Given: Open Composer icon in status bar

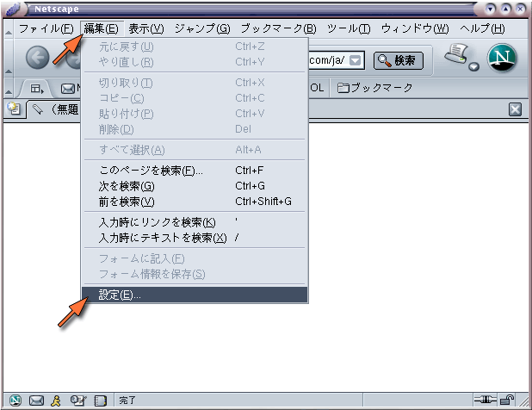Looking at the screenshot, I should click(x=78, y=401).
